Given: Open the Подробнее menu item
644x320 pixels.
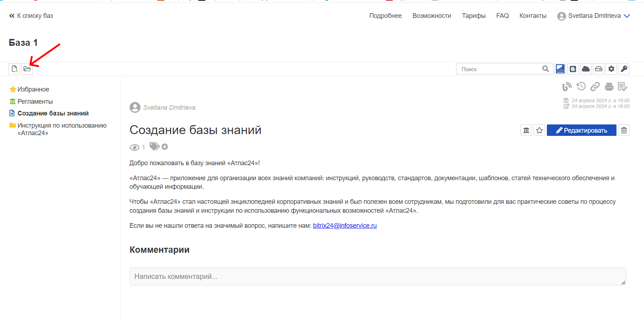Looking at the screenshot, I should (385, 16).
